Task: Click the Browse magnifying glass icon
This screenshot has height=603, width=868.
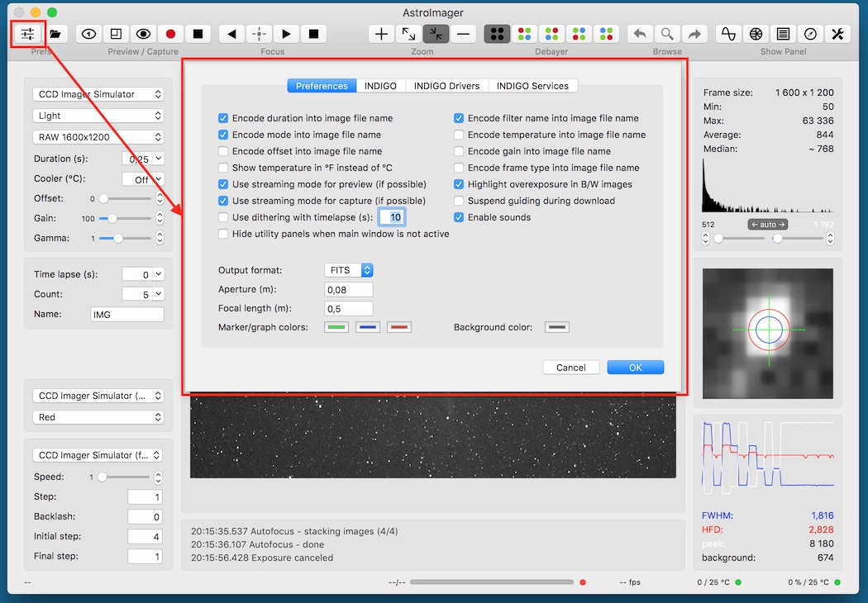Action: [667, 35]
